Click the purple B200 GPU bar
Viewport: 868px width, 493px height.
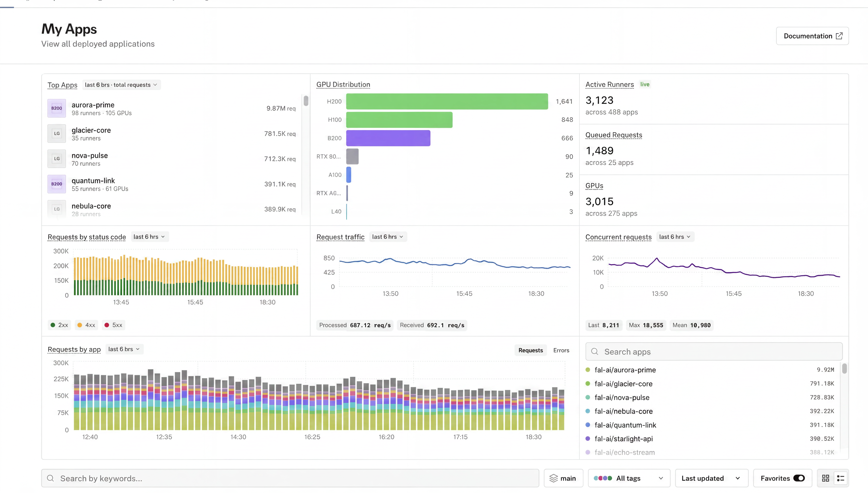click(388, 138)
